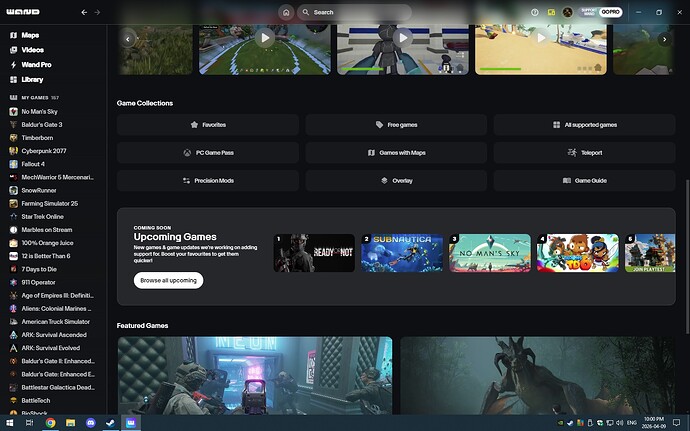Select Age of Empires III: Definitive entry
Image resolution: width=690 pixels, height=431 pixels.
(x=57, y=295)
